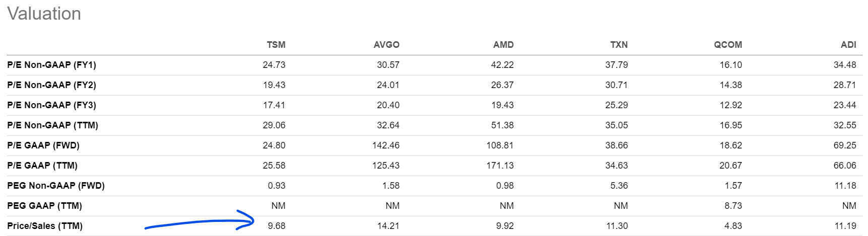The height and width of the screenshot is (236, 868).
Task: Click the P/E GAAP (TTM) row label
Action: click(42, 166)
